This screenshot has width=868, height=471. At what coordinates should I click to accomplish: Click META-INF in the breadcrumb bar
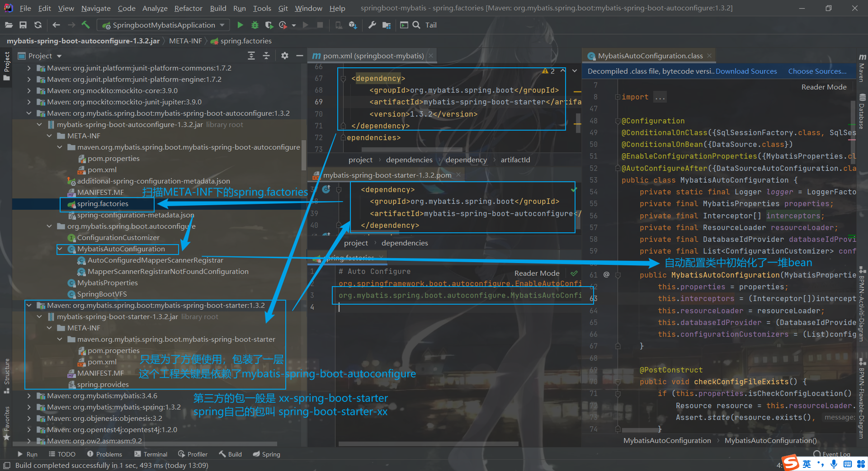(185, 41)
